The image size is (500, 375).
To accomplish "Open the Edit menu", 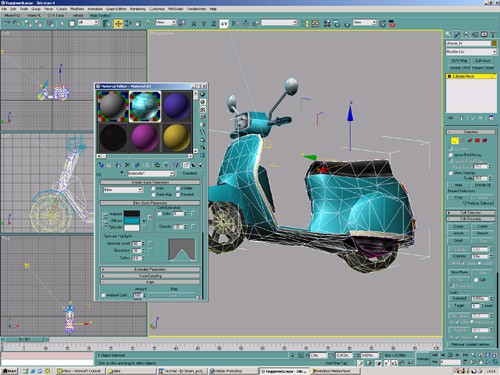I will (x=13, y=9).
